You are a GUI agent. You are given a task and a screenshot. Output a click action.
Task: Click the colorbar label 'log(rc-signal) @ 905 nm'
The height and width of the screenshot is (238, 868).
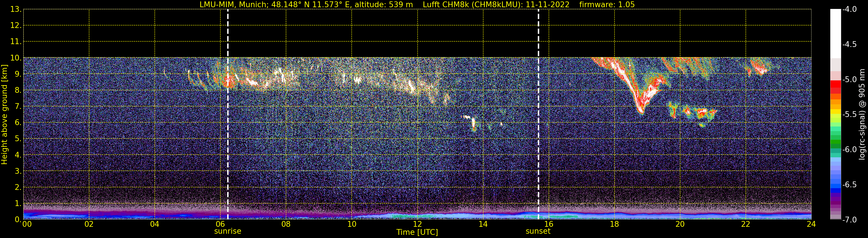(862, 115)
